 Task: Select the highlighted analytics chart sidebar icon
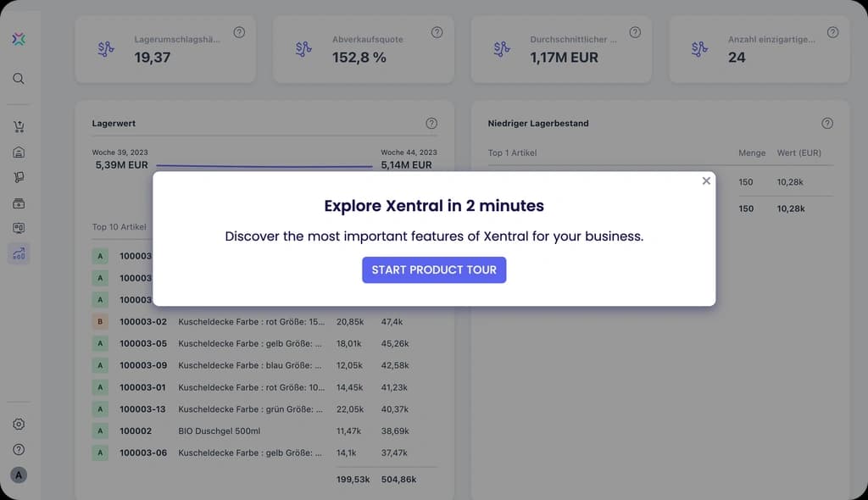click(19, 253)
